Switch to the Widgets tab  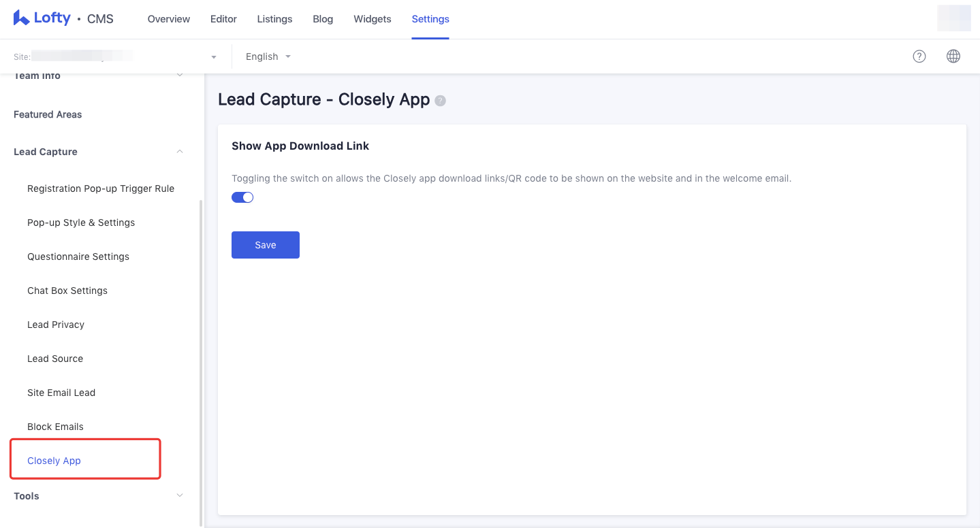click(x=373, y=19)
